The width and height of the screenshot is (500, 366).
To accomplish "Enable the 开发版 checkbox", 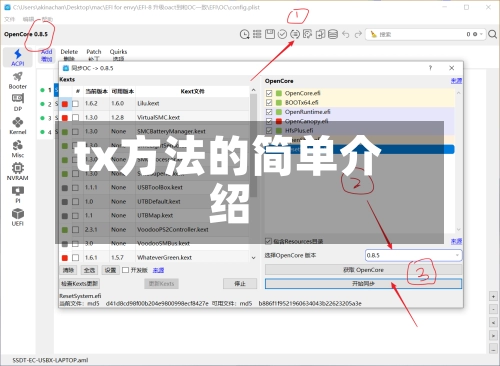I will click(125, 270).
